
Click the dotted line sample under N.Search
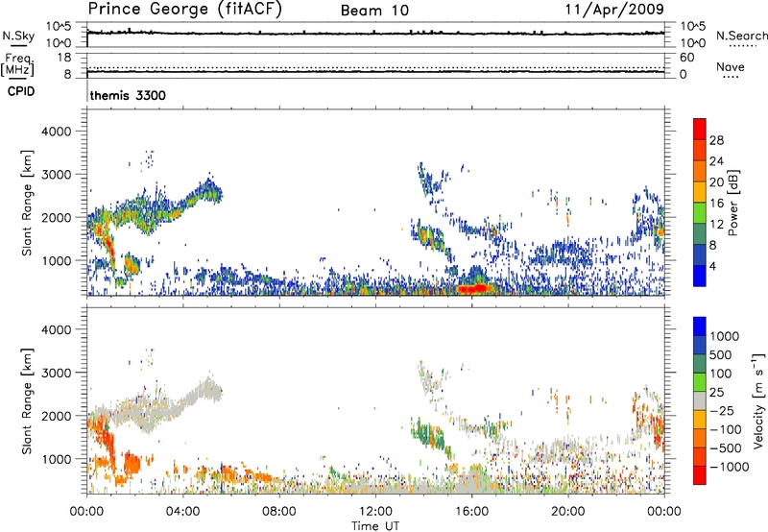(742, 46)
